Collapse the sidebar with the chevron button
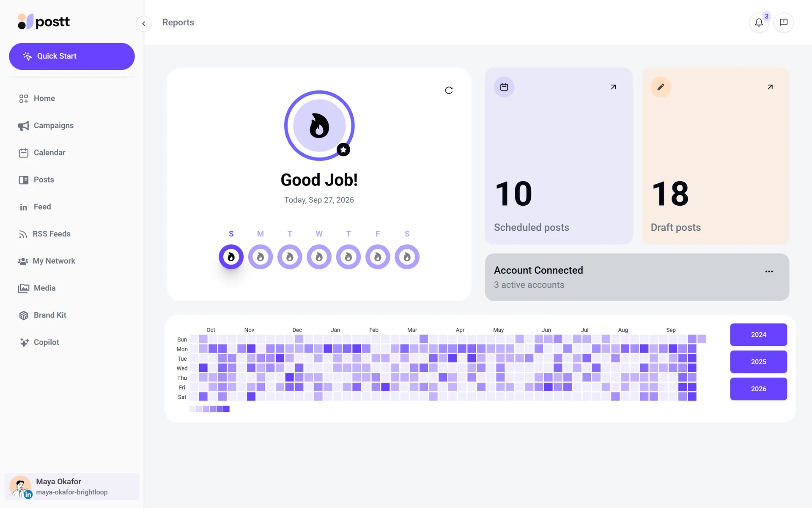 click(x=144, y=23)
